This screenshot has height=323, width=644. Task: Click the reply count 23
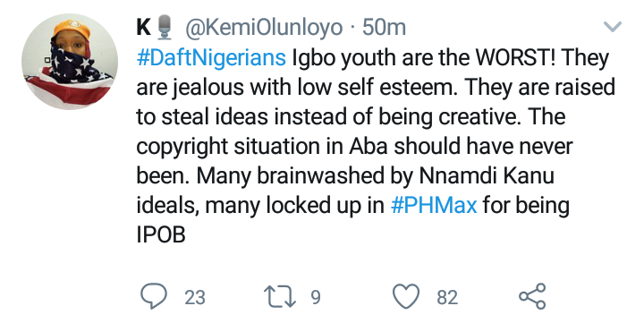pos(195,297)
